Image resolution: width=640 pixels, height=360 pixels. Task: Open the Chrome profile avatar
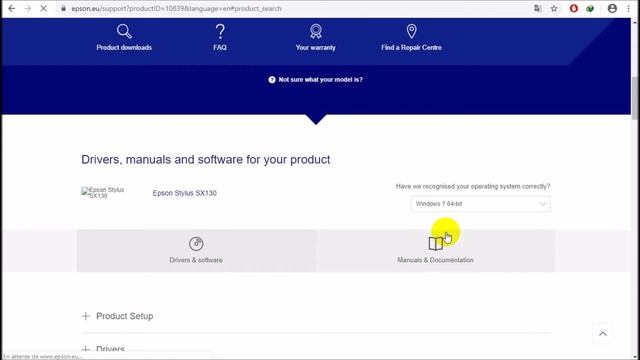[612, 8]
